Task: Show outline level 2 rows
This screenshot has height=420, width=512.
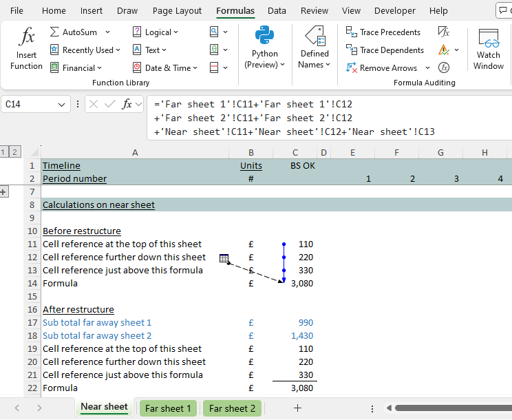Action: 15,151
